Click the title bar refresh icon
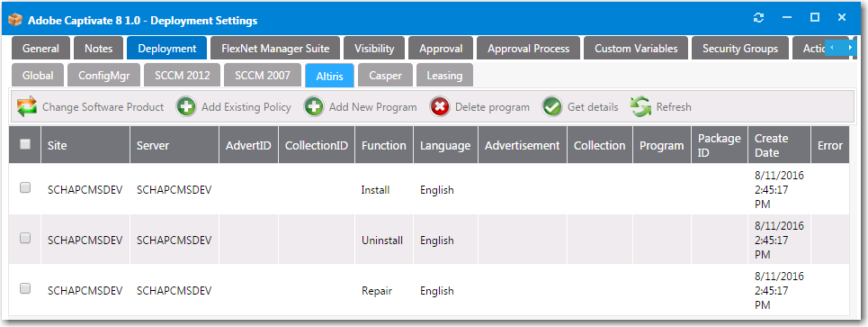The height and width of the screenshot is (327, 868). (759, 18)
